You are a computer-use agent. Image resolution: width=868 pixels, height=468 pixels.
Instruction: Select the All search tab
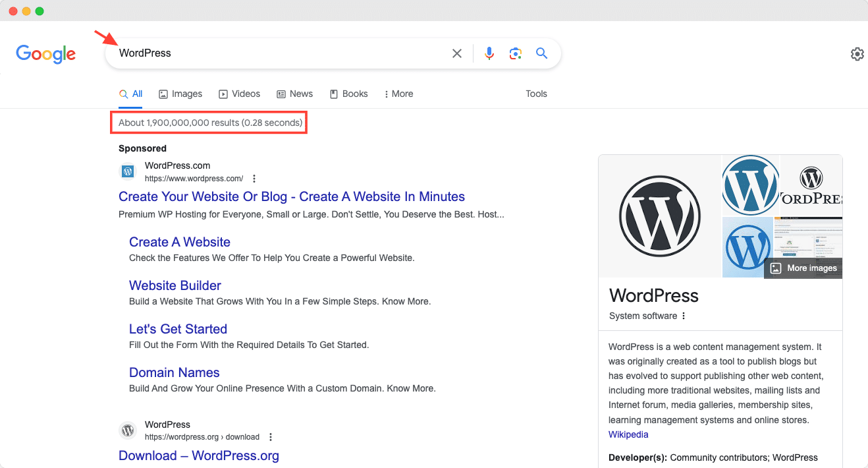coord(130,94)
